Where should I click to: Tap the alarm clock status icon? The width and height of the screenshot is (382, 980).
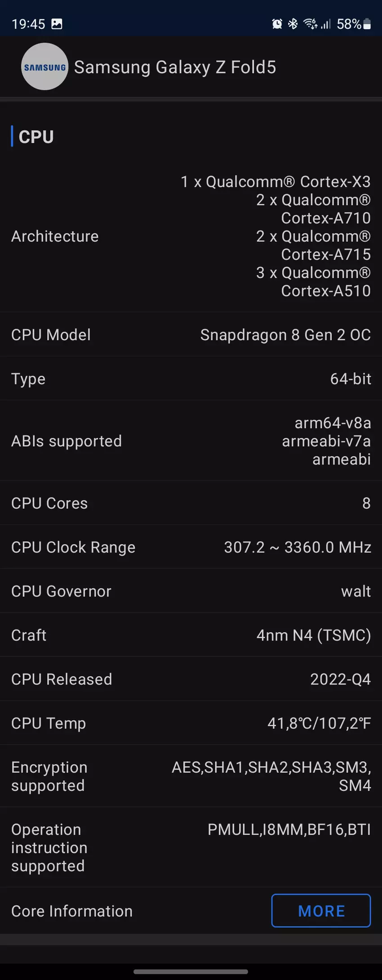[277, 24]
